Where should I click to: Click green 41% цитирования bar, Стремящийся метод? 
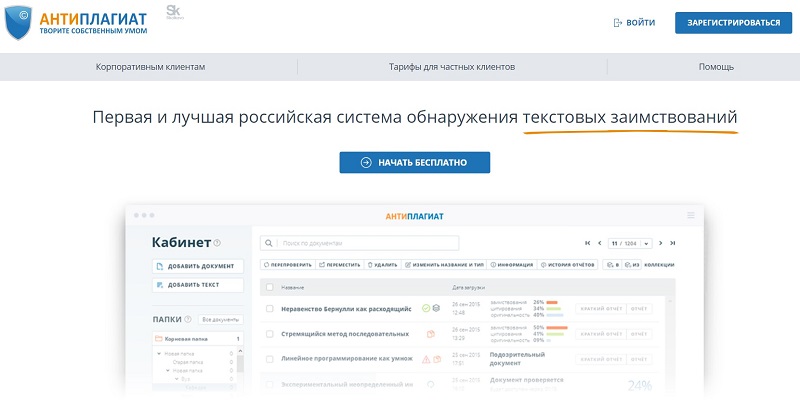tap(555, 334)
